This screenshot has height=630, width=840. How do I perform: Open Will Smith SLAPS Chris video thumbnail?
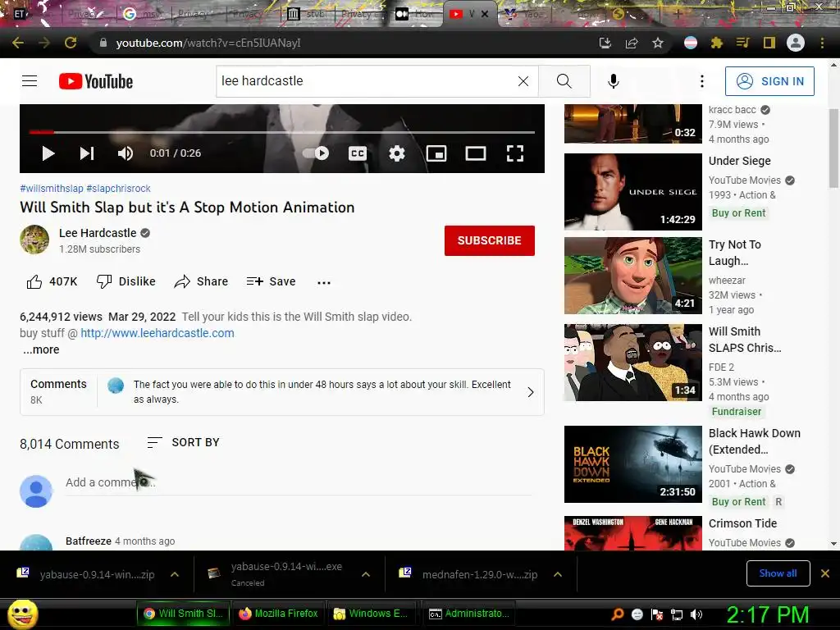(633, 363)
